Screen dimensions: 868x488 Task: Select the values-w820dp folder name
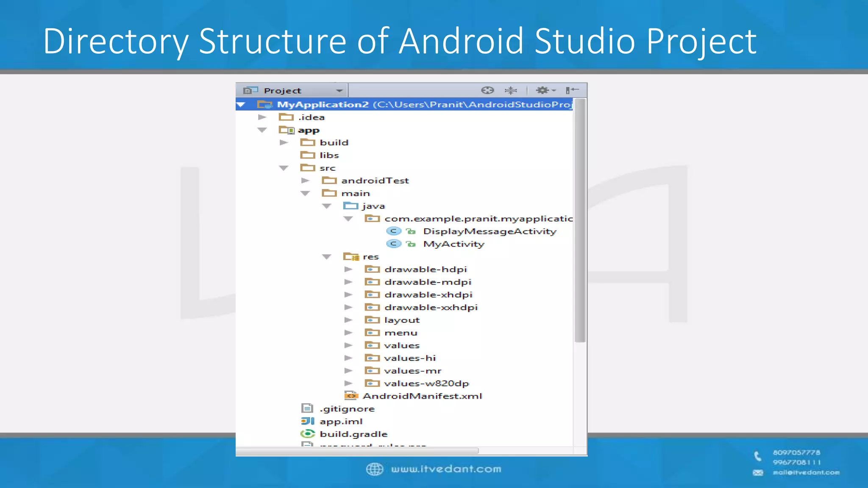pyautogui.click(x=426, y=384)
